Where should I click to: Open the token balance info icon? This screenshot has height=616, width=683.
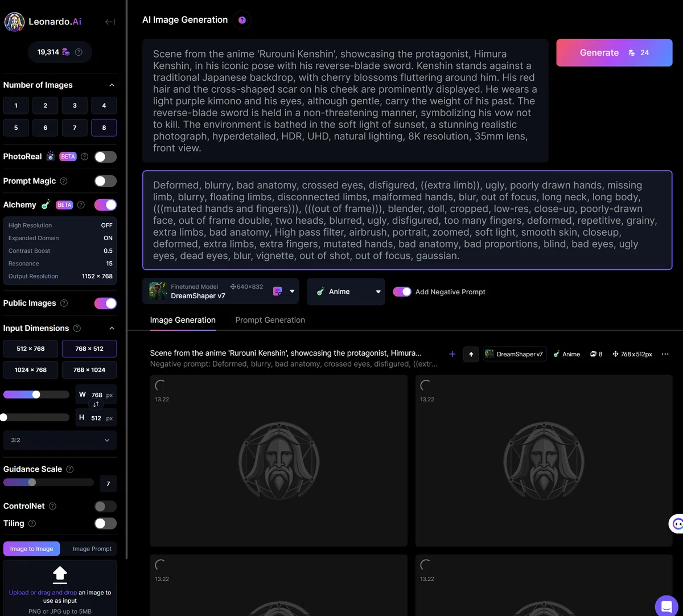tap(79, 52)
